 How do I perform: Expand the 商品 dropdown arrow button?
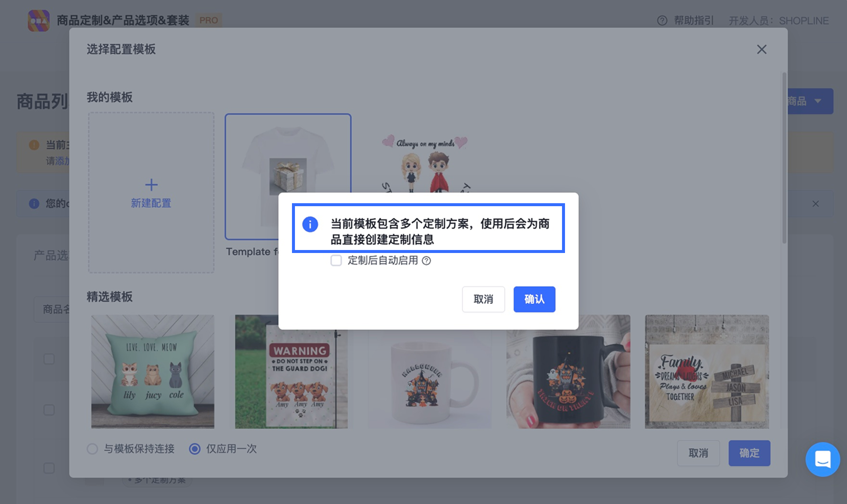click(x=818, y=101)
